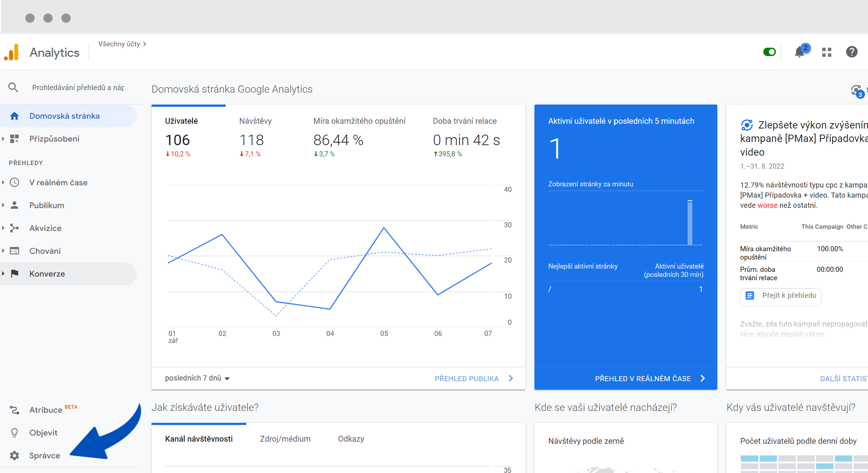Click the search magnifier icon
868x473 pixels.
13,87
